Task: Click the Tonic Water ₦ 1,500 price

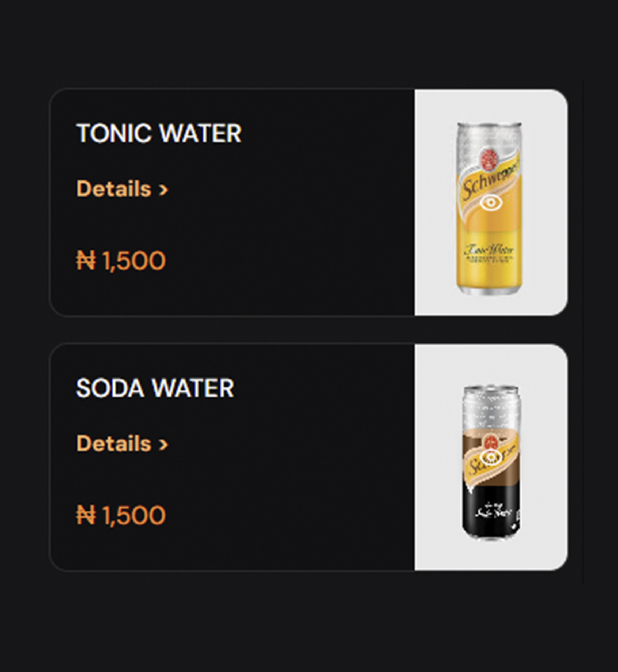Action: coord(121,260)
